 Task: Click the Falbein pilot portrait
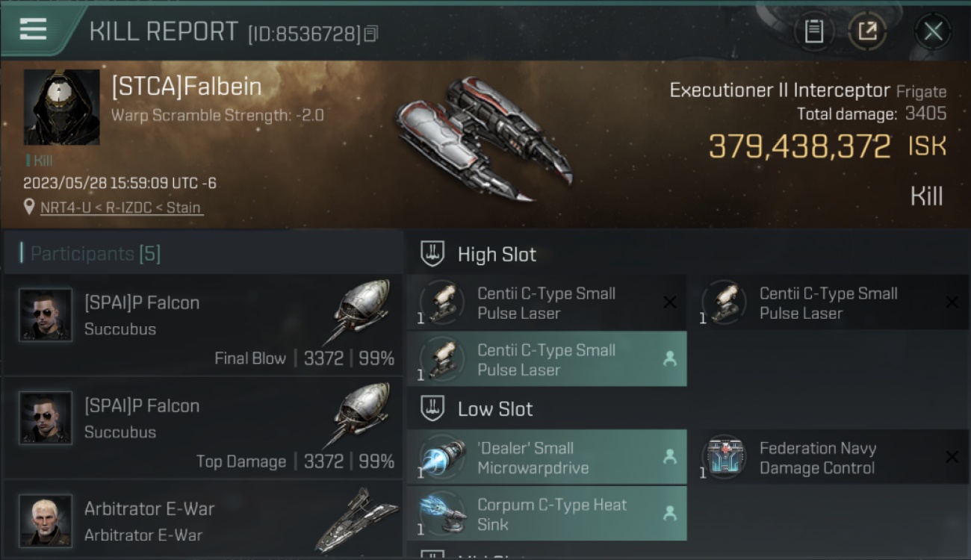(x=61, y=107)
